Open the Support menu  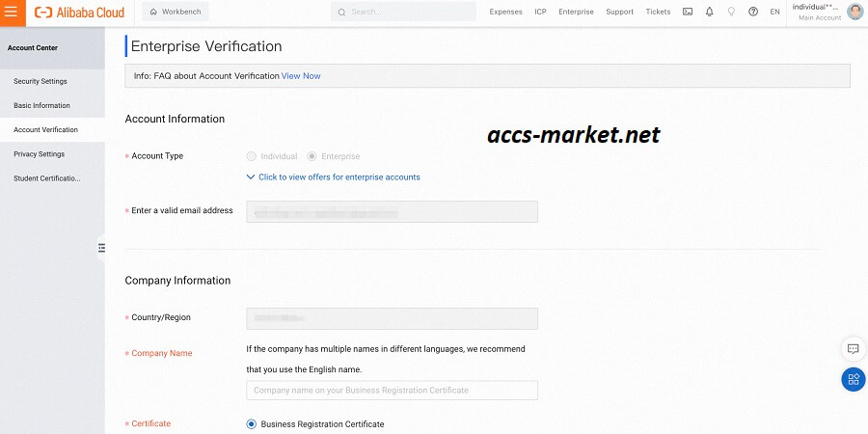619,12
